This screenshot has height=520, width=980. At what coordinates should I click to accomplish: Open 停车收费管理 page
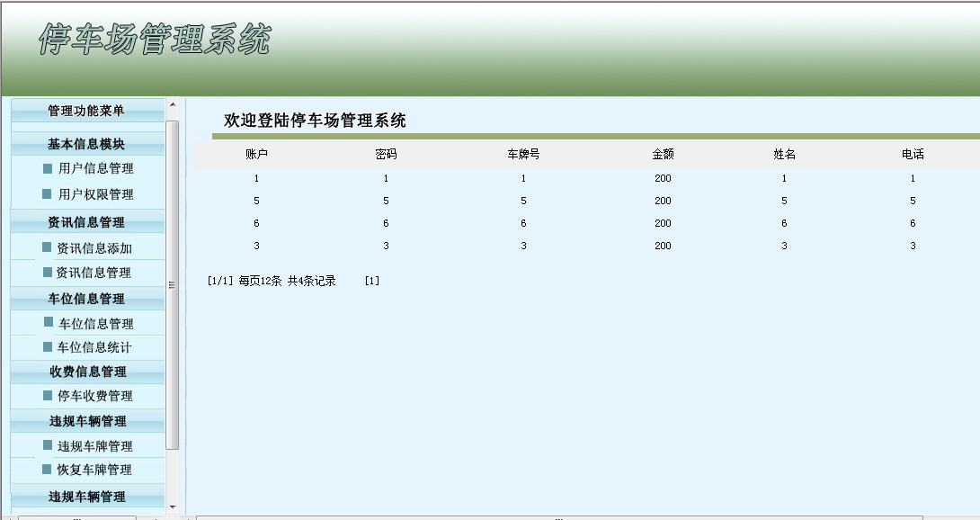click(95, 396)
